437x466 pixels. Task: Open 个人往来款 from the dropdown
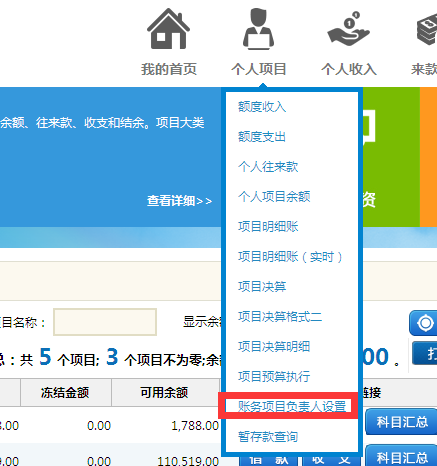point(268,167)
